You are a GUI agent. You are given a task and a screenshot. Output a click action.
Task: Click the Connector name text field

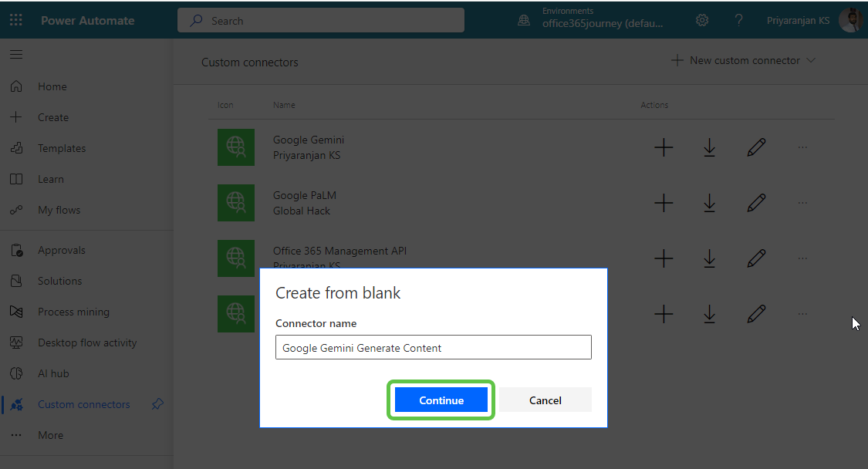point(433,347)
